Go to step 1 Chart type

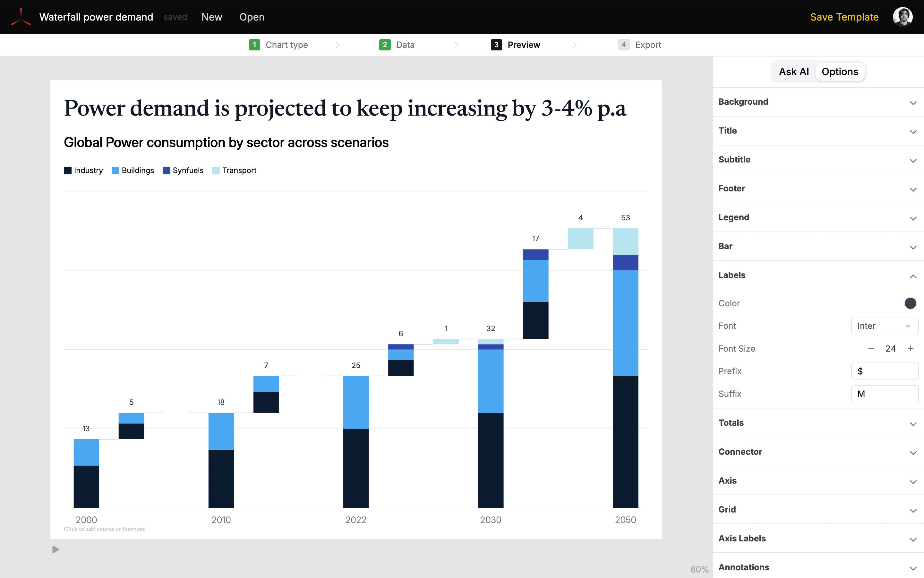[278, 45]
